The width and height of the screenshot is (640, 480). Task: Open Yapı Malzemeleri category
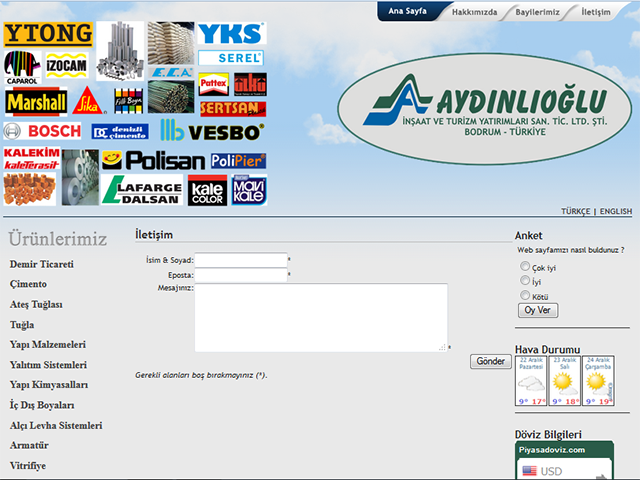48,344
